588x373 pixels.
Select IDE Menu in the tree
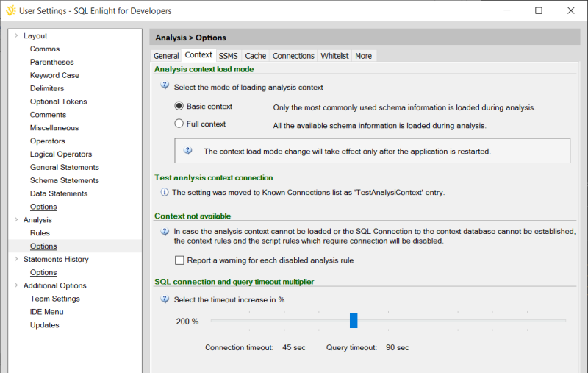(x=46, y=311)
